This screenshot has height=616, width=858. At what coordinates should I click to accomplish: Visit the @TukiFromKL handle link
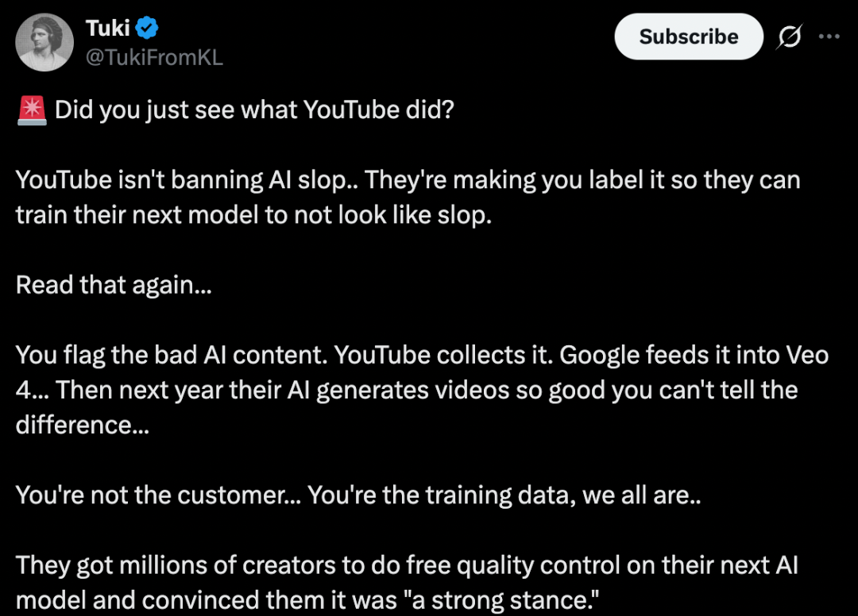154,57
